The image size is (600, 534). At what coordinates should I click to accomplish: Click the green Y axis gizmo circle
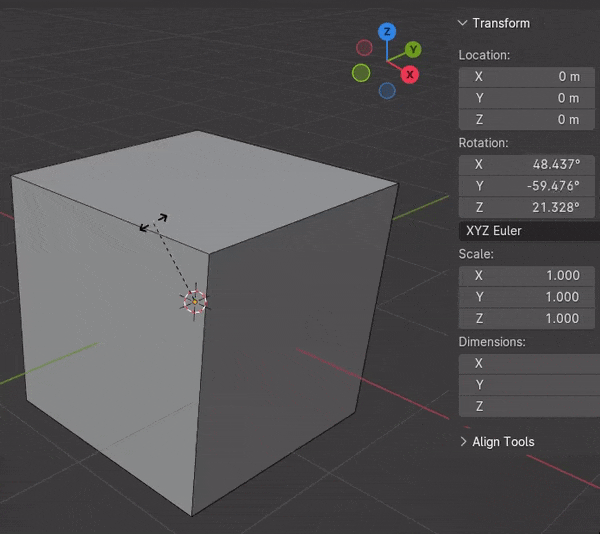pyautogui.click(x=413, y=49)
